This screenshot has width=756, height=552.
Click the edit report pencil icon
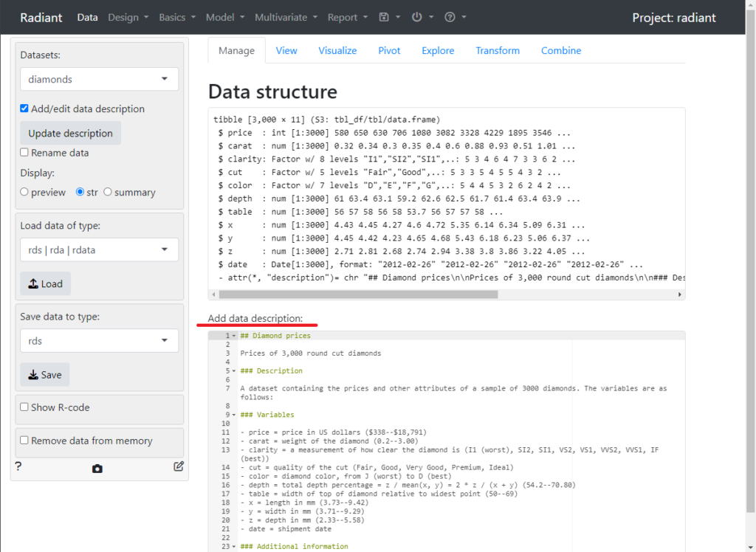[179, 466]
